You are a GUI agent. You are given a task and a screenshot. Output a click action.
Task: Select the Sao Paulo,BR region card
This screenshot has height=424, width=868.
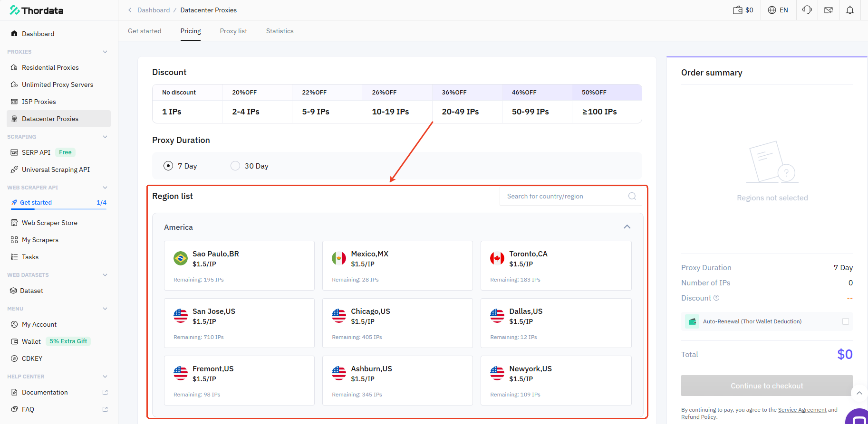239,265
